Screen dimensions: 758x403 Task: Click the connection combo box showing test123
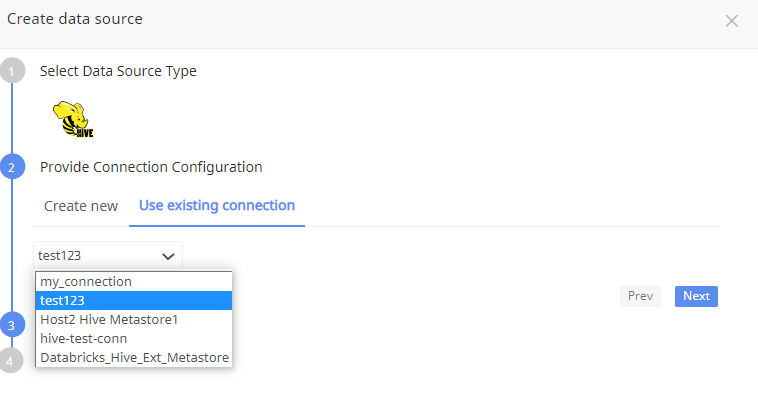(97, 255)
